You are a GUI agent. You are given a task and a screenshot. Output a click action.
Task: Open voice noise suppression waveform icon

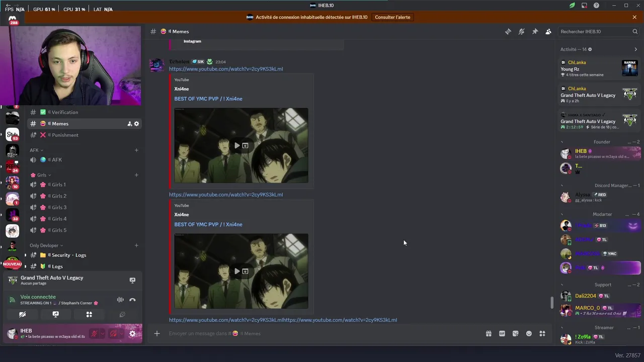coord(120,300)
